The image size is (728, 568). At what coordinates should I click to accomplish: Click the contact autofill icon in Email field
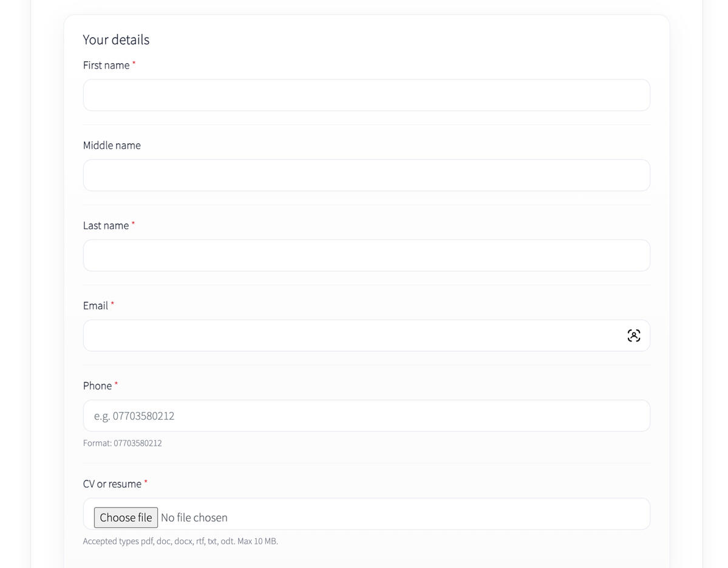(x=633, y=335)
